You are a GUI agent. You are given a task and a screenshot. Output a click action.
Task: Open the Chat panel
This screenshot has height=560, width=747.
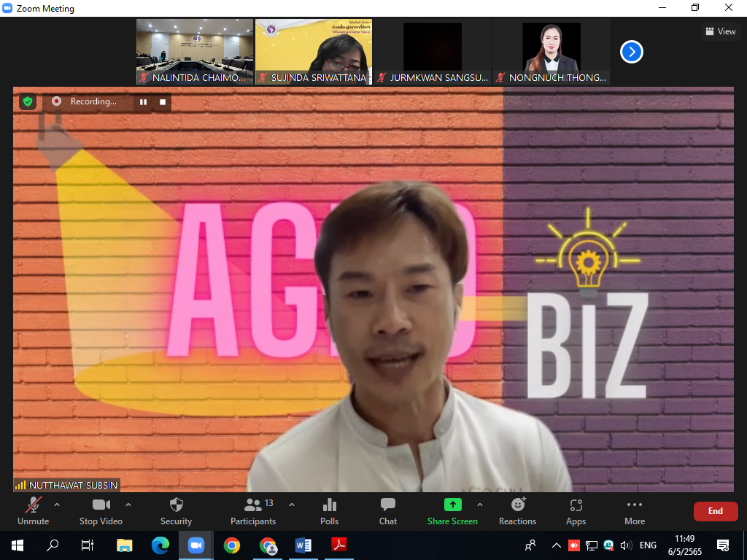[388, 511]
